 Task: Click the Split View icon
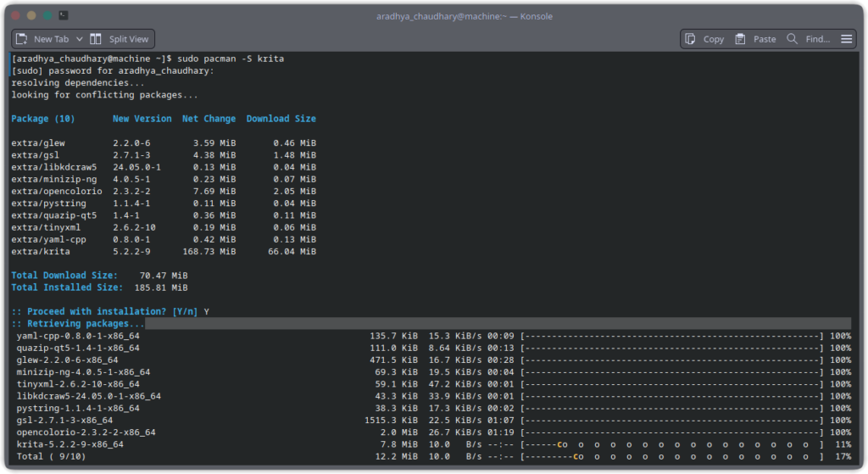(96, 39)
